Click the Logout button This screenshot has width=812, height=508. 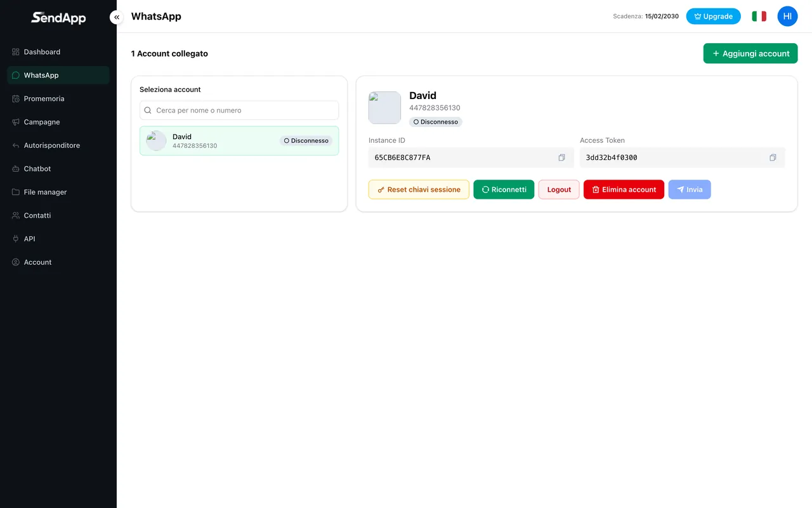coord(559,189)
